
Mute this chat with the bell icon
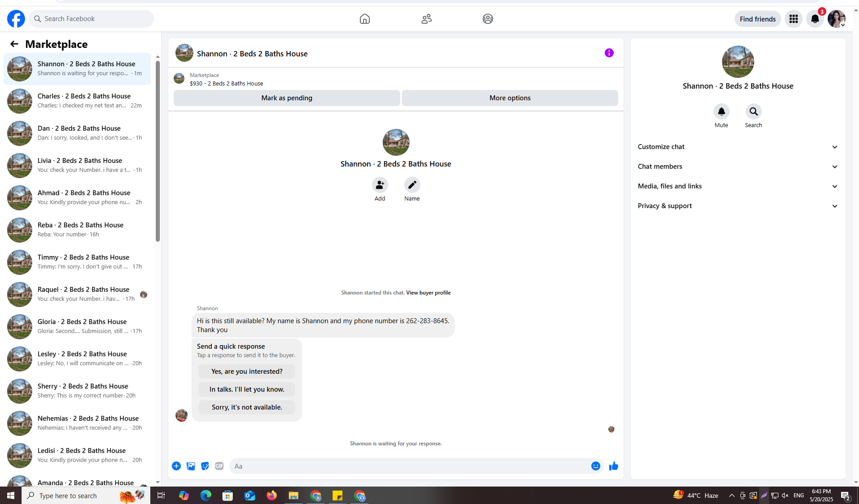(721, 111)
